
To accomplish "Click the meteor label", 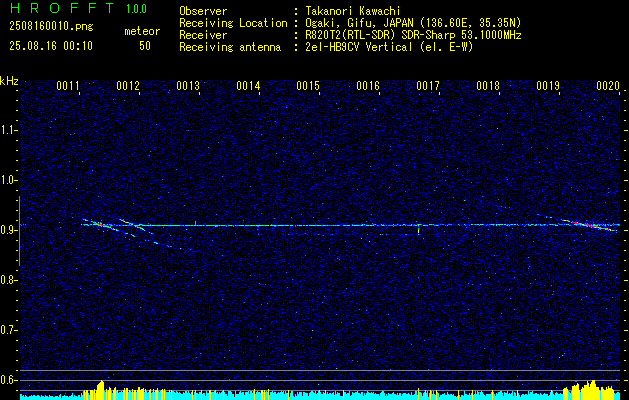I will pos(142,31).
